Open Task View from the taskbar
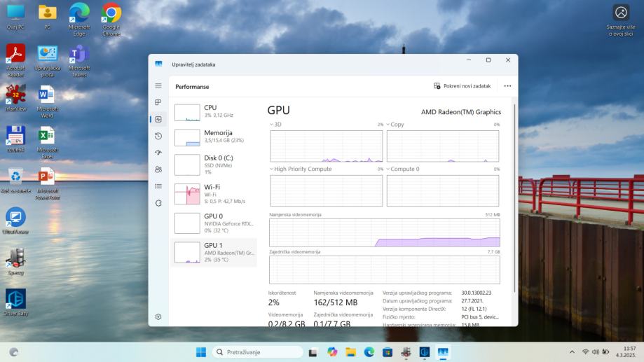 pyautogui.click(x=313, y=352)
